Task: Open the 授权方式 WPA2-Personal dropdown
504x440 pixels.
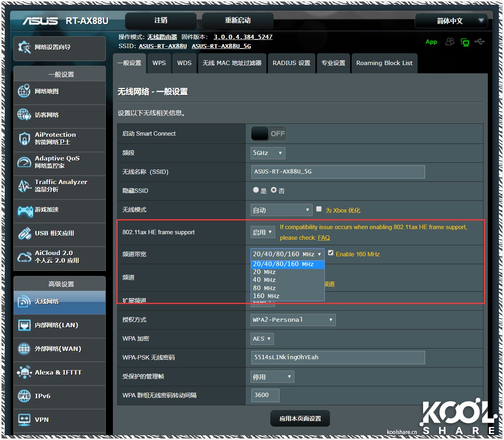Action: coord(293,320)
